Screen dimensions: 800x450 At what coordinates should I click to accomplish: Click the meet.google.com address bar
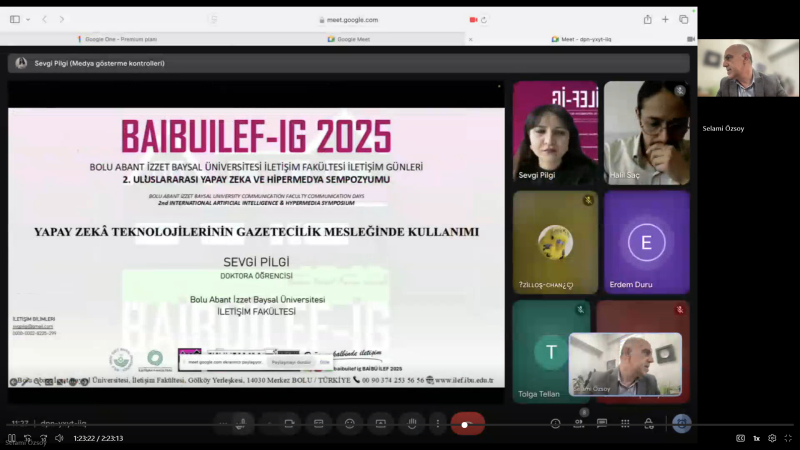tap(348, 20)
